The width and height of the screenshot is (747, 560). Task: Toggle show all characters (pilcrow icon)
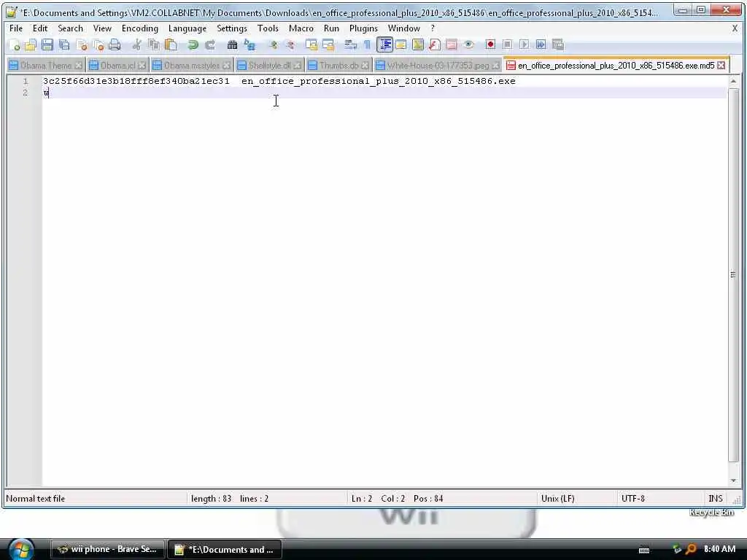point(367,44)
